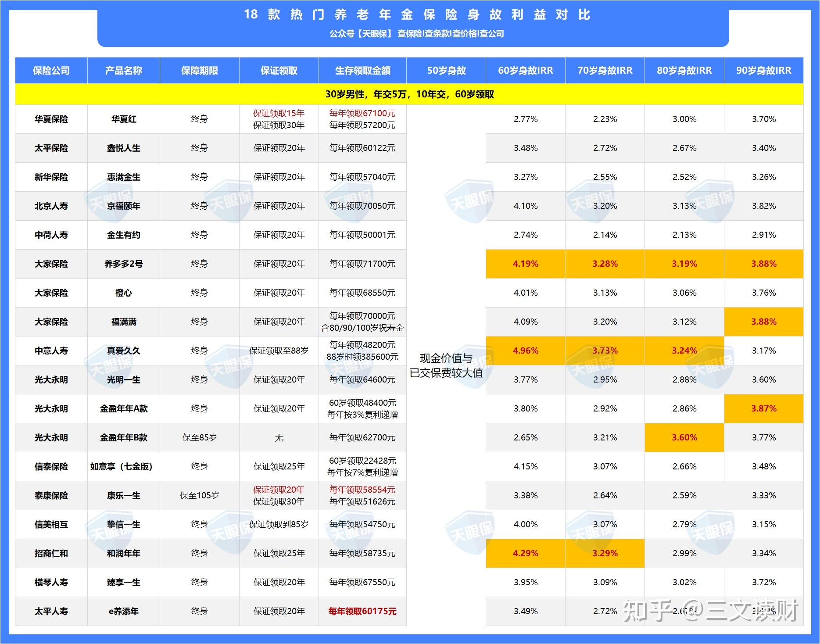Select the 金盈年年B款 product cell
The width and height of the screenshot is (820, 644).
[124, 438]
